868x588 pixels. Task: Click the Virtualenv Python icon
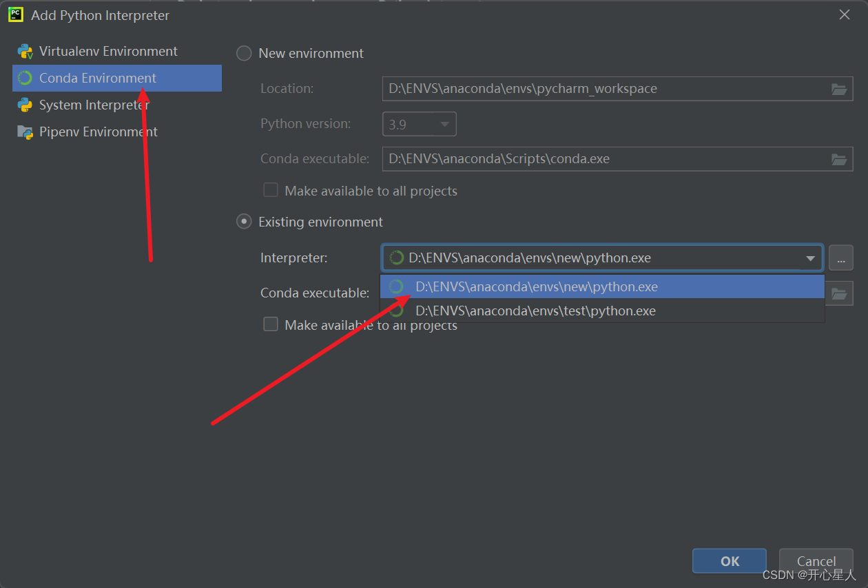(25, 52)
